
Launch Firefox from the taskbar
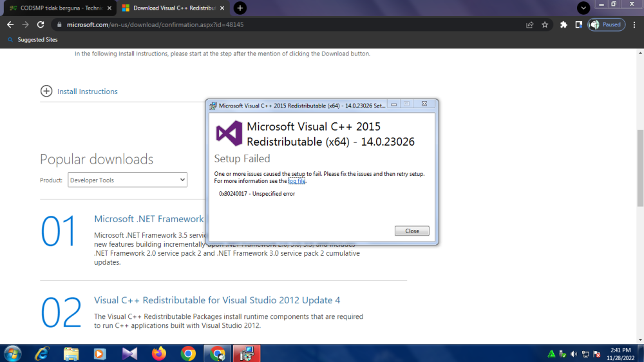coord(159,354)
